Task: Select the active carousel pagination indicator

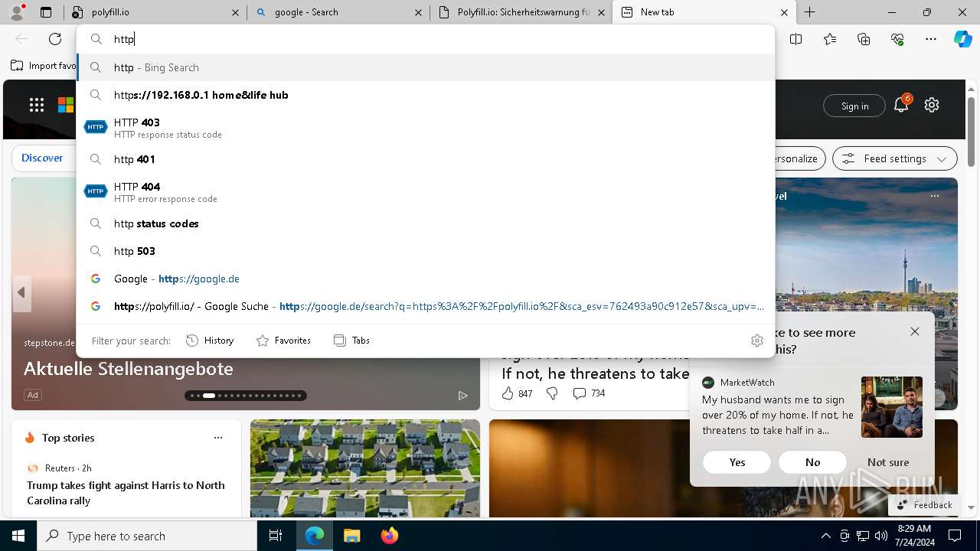Action: [208, 396]
